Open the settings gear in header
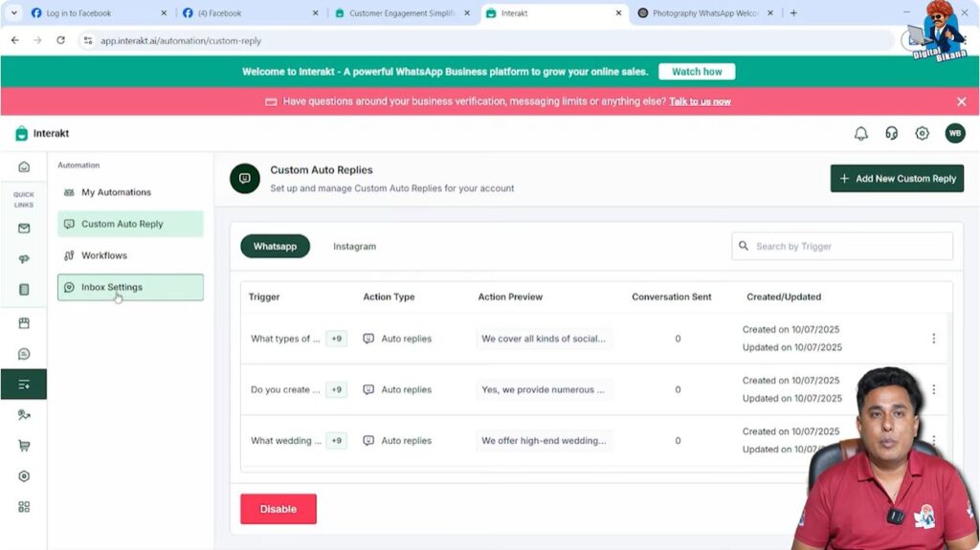The image size is (980, 550). click(x=922, y=133)
